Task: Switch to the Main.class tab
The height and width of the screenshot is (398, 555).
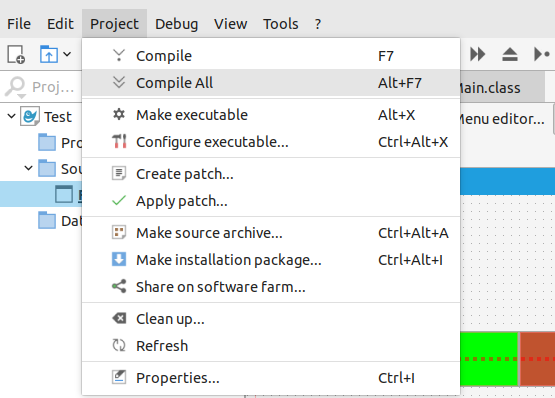Action: (x=502, y=87)
